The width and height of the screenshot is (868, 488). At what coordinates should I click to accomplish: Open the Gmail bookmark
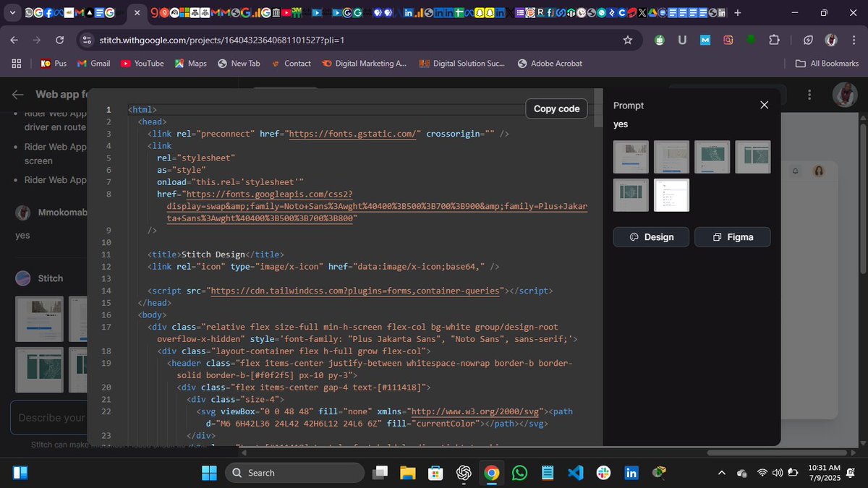click(93, 64)
